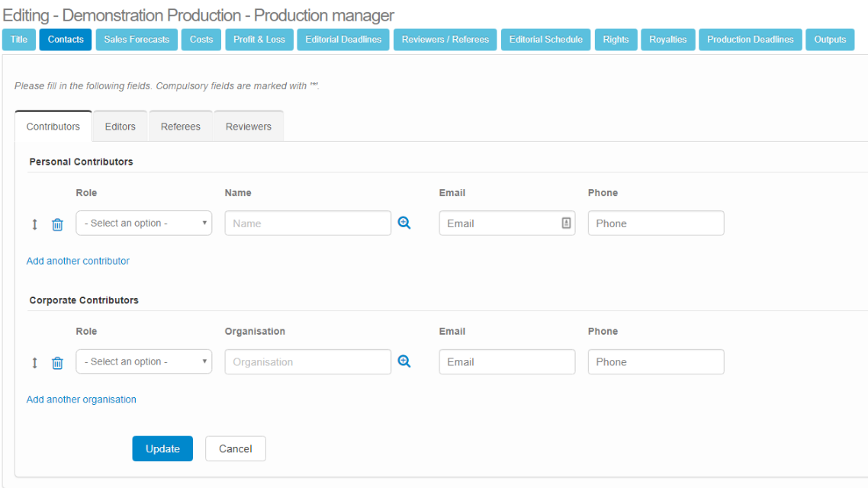Open the corporate contributor Role dropdown
The height and width of the screenshot is (488, 868).
click(144, 362)
